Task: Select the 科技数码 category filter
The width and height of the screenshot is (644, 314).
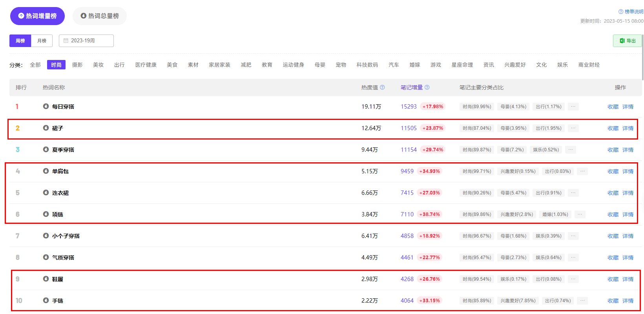Action: [x=367, y=65]
